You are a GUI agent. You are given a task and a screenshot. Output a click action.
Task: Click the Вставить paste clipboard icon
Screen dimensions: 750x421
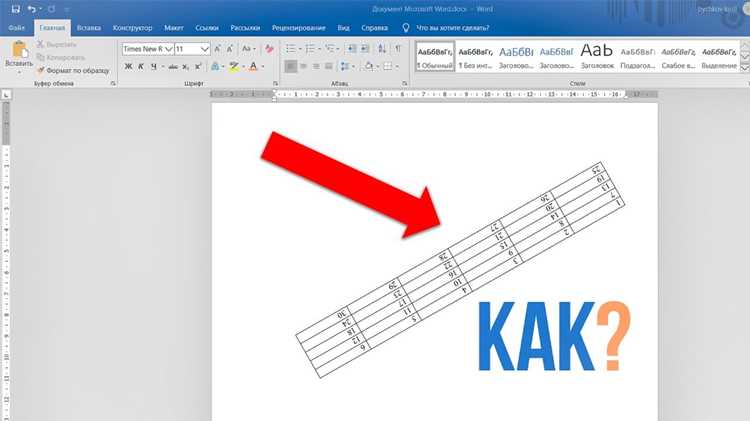coord(19,49)
